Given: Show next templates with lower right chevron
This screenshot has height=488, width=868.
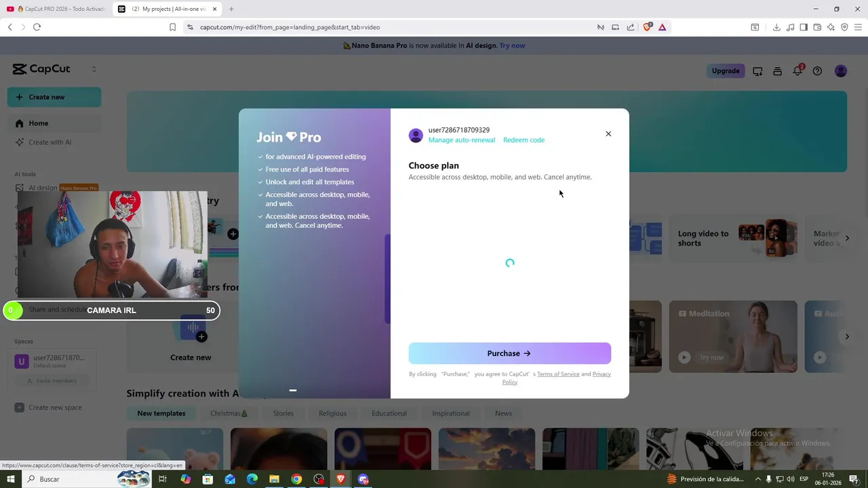Looking at the screenshot, I should tap(847, 337).
